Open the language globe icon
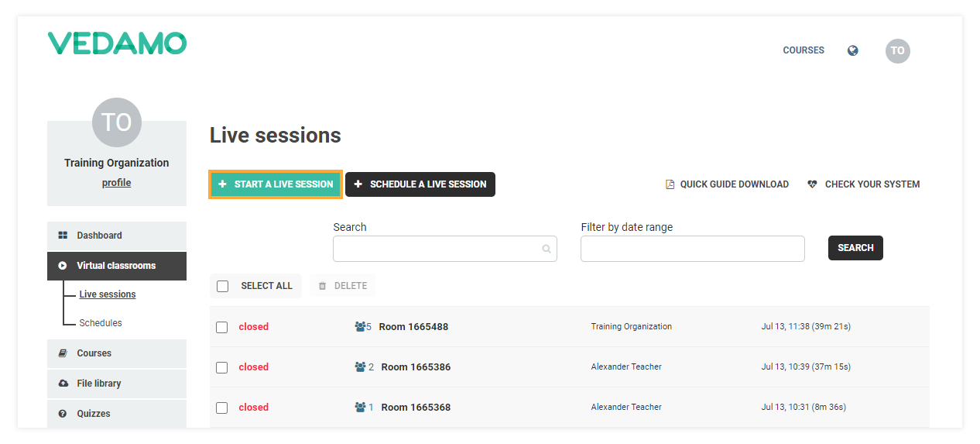Image resolution: width=980 pixels, height=444 pixels. [852, 50]
